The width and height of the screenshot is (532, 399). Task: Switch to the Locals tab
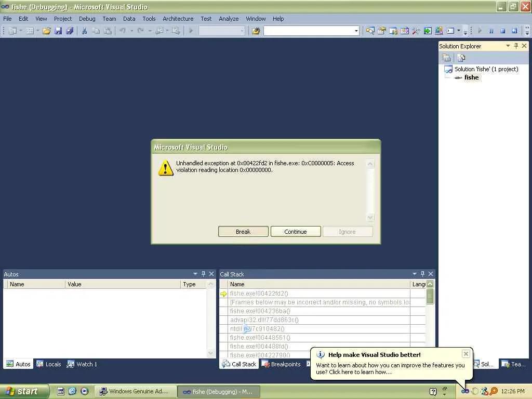click(49, 364)
